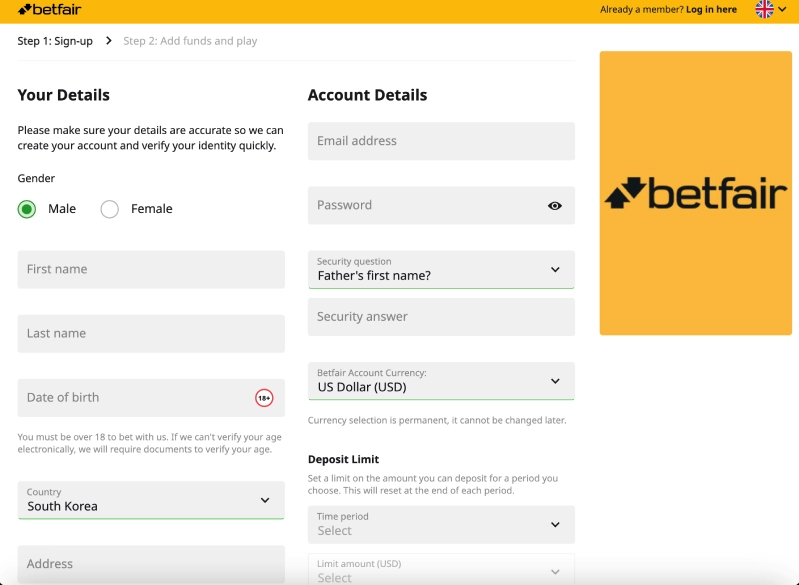Focus the First name input field
This screenshot has height=585, width=799.
[151, 270]
